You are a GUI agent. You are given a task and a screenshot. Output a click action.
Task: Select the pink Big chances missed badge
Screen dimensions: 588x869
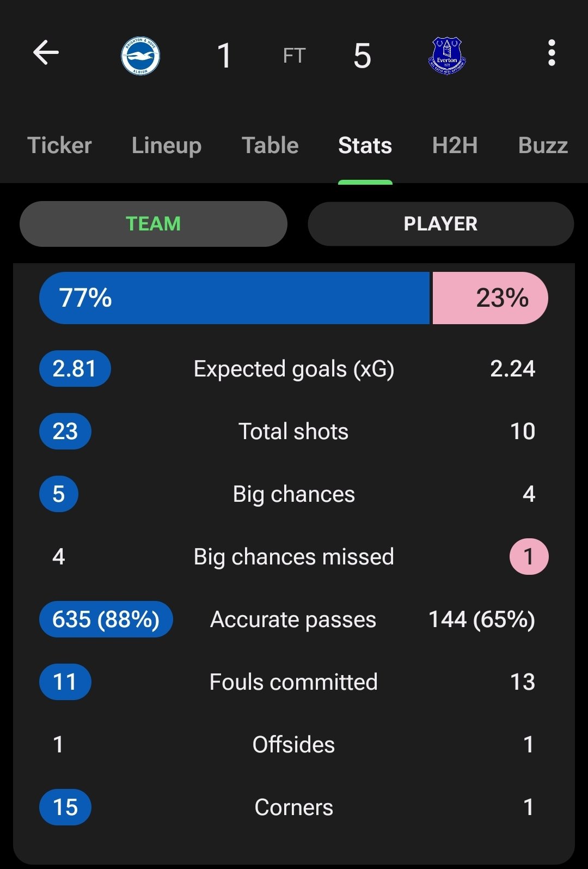[x=529, y=557]
